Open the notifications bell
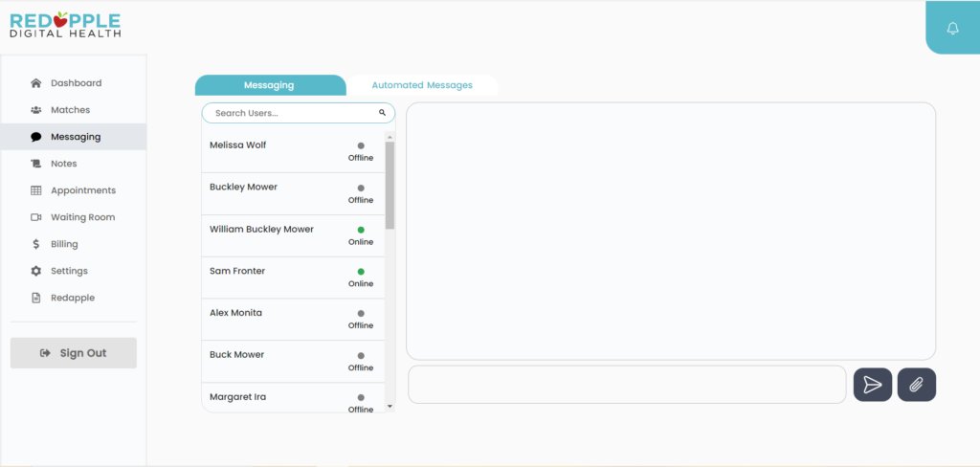This screenshot has height=467, width=980. click(952, 28)
